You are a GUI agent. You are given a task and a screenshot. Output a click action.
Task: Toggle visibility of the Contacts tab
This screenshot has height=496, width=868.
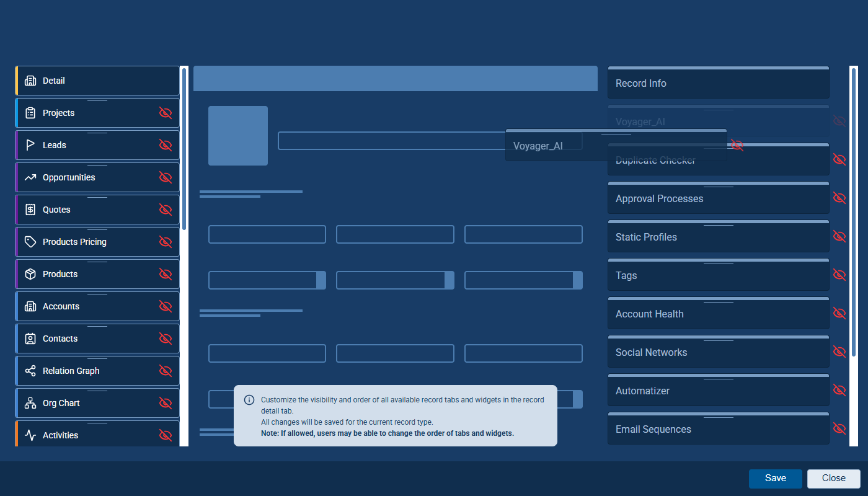coord(165,339)
